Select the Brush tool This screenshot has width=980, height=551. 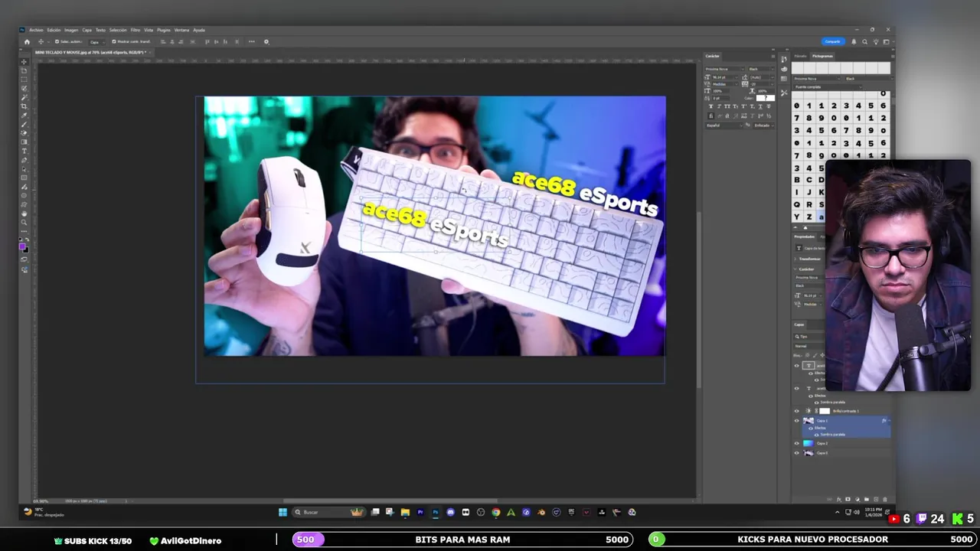[23, 124]
